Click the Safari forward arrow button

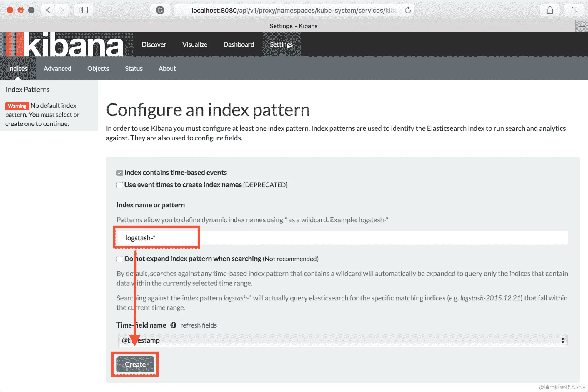coord(62,10)
